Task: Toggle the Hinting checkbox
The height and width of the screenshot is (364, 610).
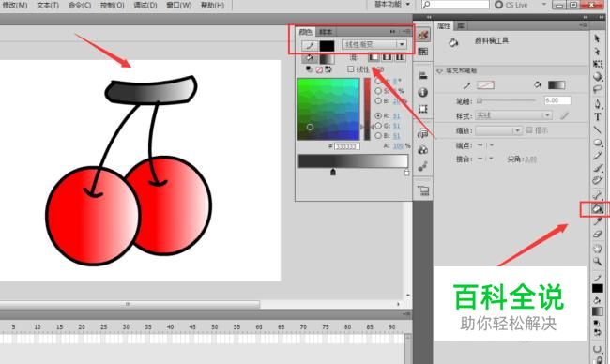Action: point(529,129)
